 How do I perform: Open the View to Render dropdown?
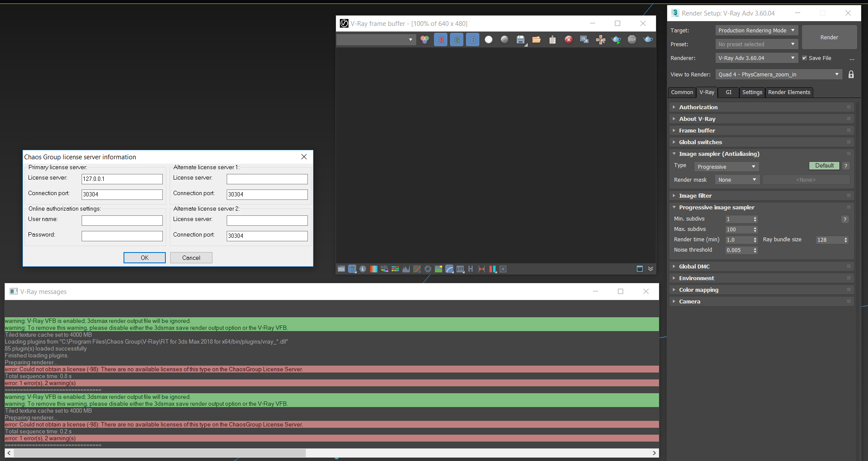[x=779, y=74]
